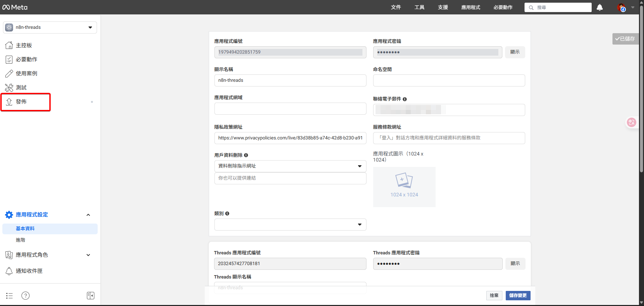Click the 發佈 publish icon in sidebar
Image resolution: width=644 pixels, height=306 pixels.
(9, 102)
